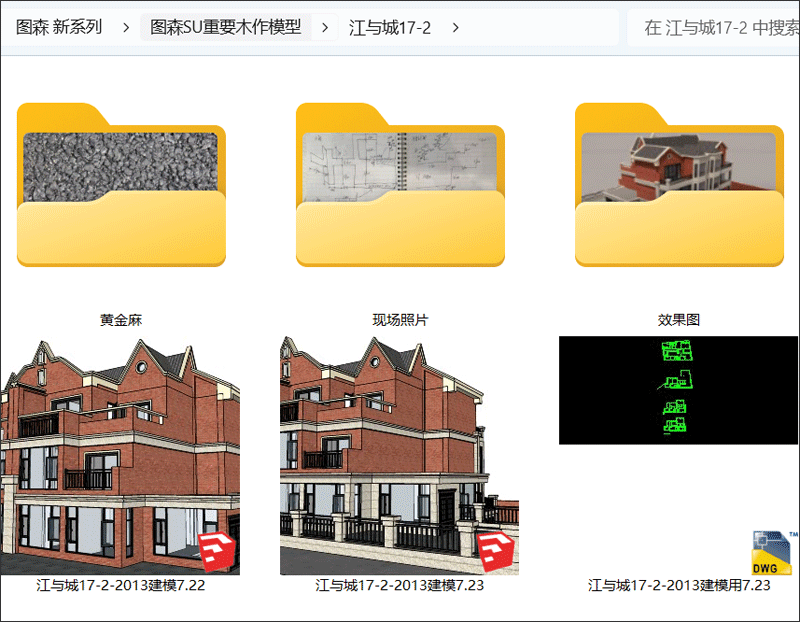Go to 图森 新系列 breadcrumb
This screenshot has width=800, height=622.
(59, 27)
